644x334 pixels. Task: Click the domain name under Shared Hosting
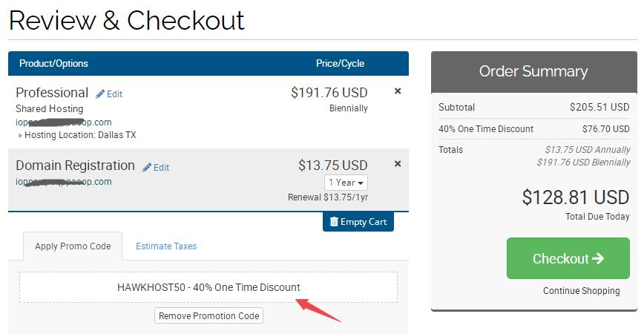click(x=64, y=122)
